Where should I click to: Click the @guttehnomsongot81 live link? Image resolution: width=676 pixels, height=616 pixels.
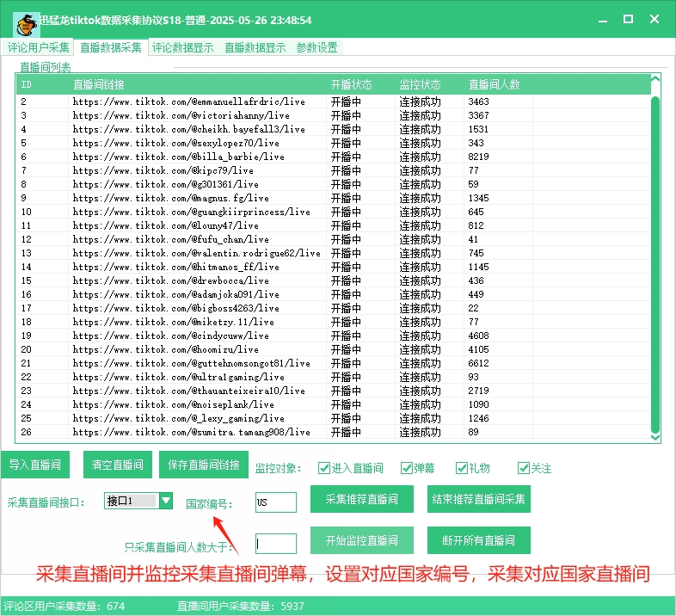tap(192, 364)
